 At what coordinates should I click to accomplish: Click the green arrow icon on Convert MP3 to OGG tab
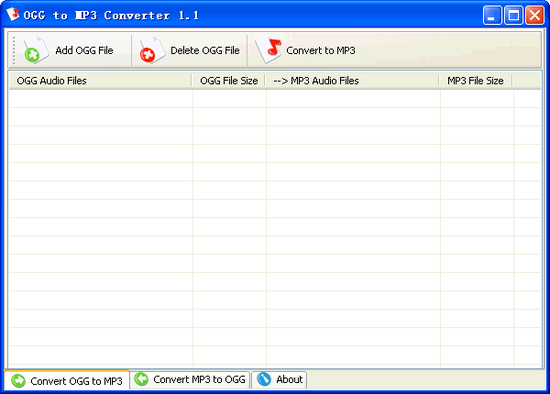pos(141,379)
